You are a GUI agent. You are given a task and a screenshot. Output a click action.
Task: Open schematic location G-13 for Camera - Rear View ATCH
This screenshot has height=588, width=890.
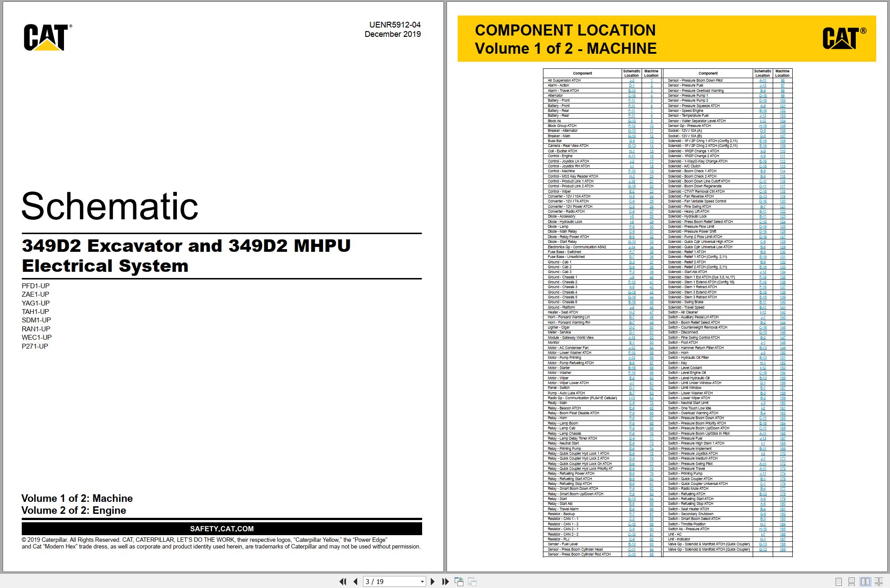point(631,146)
